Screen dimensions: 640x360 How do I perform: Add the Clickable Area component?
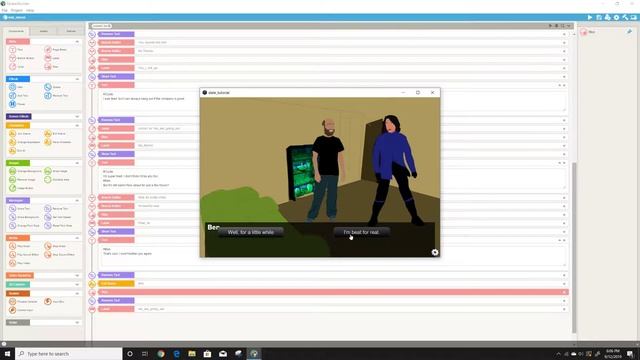click(57, 180)
